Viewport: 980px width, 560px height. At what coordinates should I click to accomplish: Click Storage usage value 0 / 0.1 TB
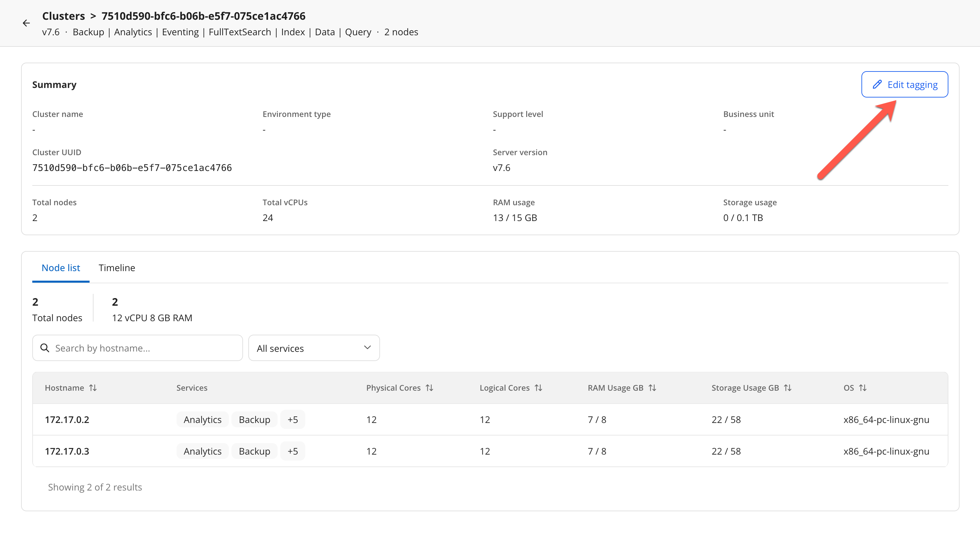click(743, 218)
